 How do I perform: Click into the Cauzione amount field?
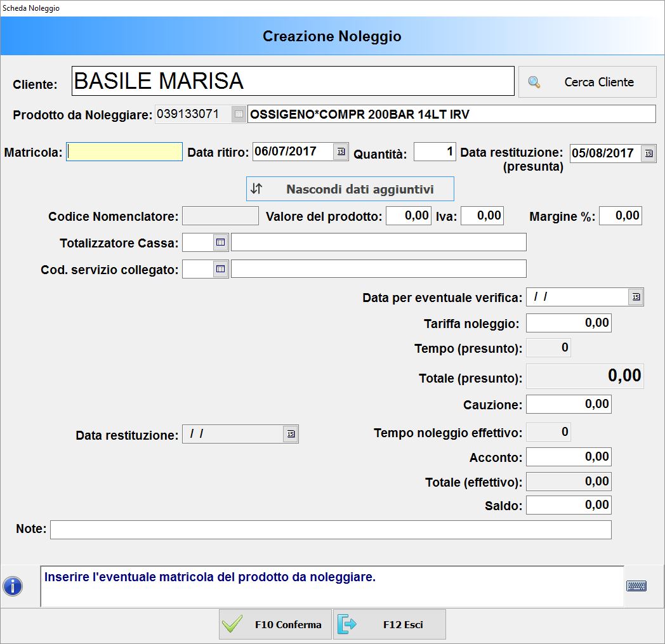pyautogui.click(x=569, y=404)
